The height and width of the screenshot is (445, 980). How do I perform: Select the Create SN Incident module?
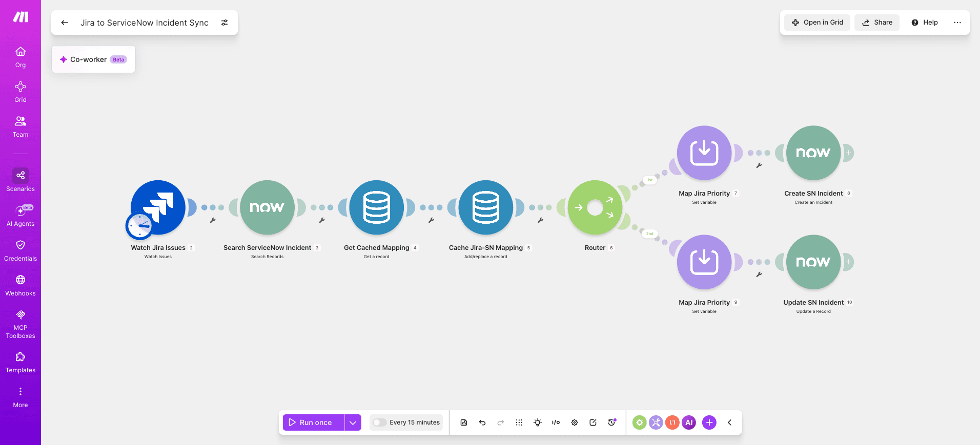pos(813,153)
